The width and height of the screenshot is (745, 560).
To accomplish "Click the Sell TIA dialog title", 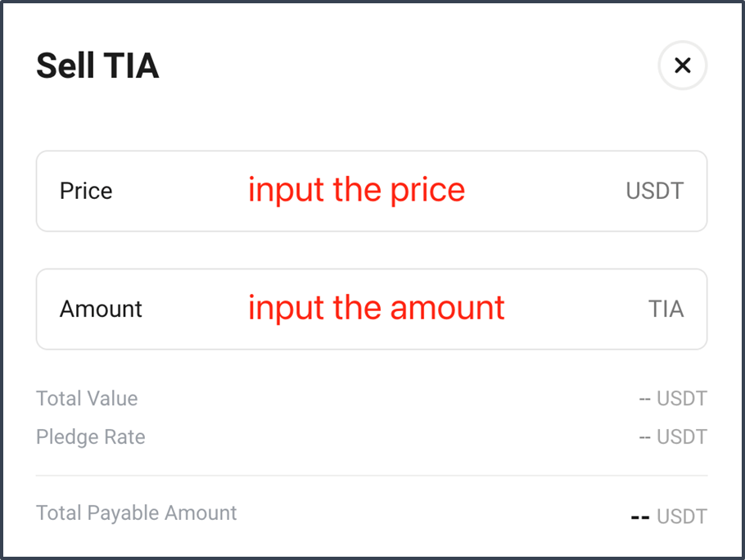I will pyautogui.click(x=97, y=65).
